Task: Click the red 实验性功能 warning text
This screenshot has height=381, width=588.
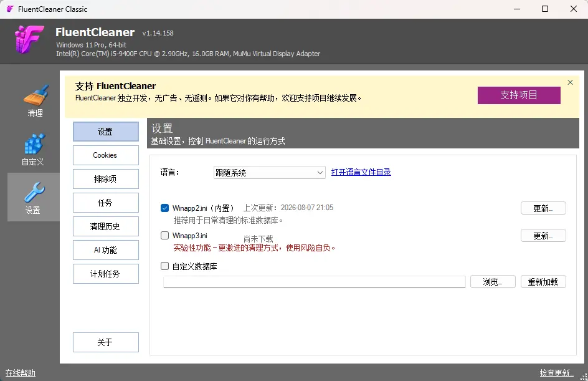Action: pyautogui.click(x=254, y=248)
